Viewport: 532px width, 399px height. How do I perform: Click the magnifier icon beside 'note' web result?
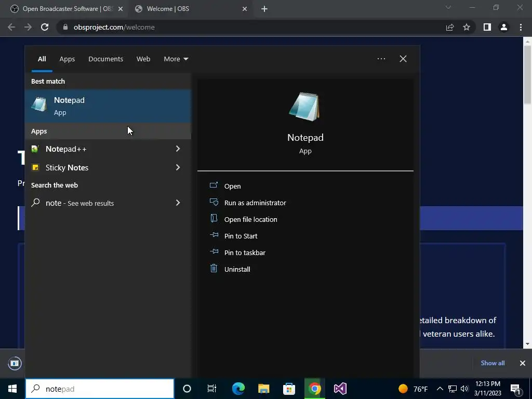pos(35,203)
